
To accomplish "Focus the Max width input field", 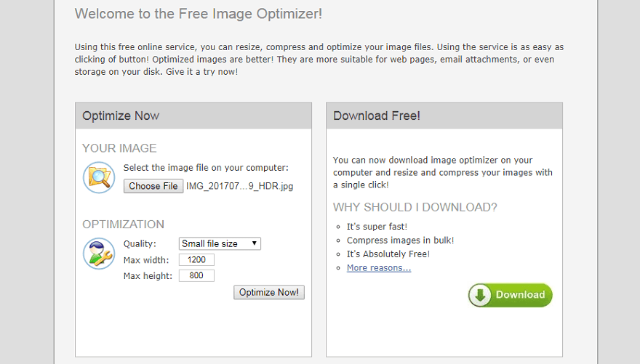I will 196,260.
